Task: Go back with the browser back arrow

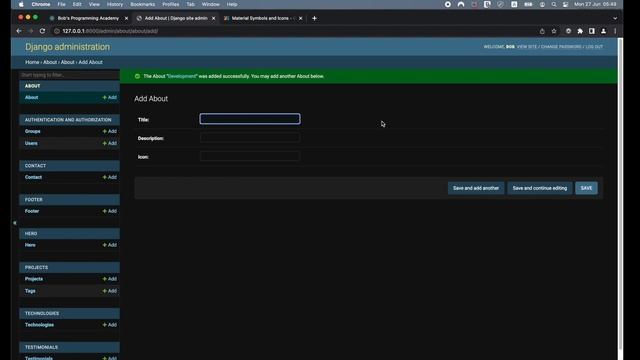Action: click(19, 31)
